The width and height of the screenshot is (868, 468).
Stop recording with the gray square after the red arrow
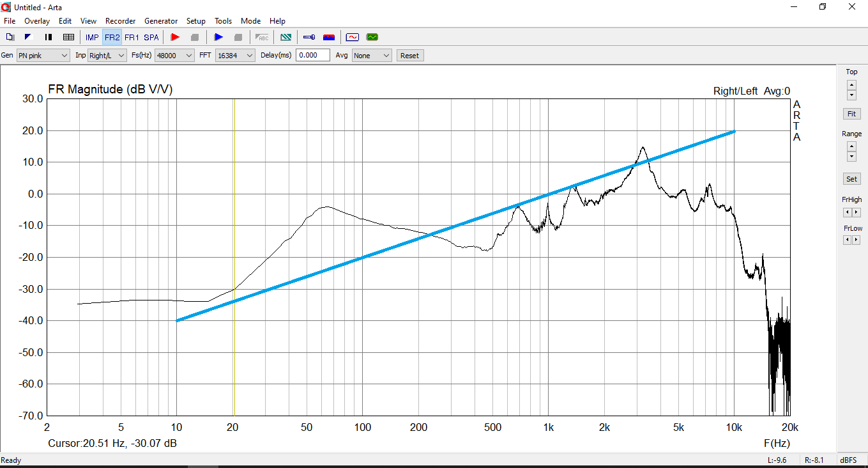click(195, 37)
